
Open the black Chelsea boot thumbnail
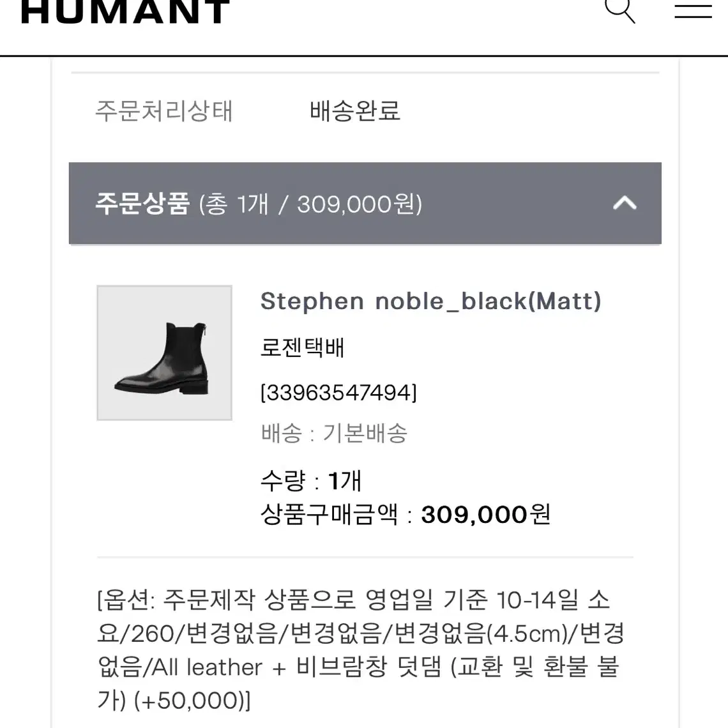[x=164, y=353]
